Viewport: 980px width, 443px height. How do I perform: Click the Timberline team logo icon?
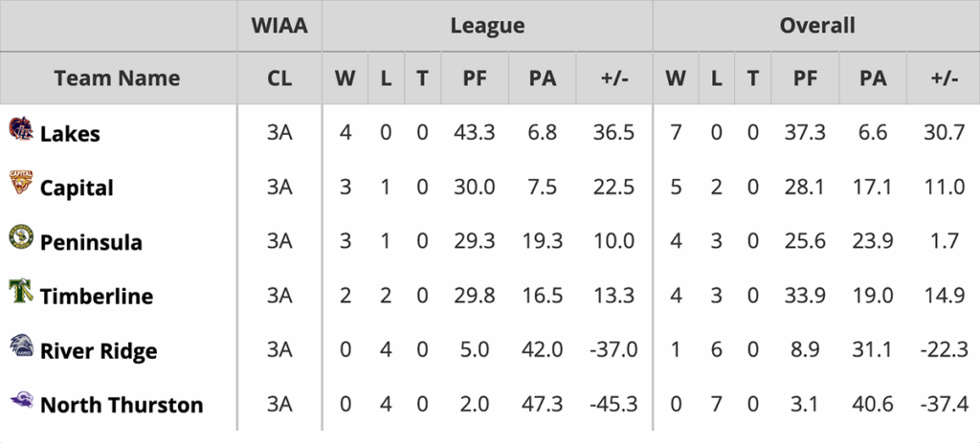[x=21, y=291]
